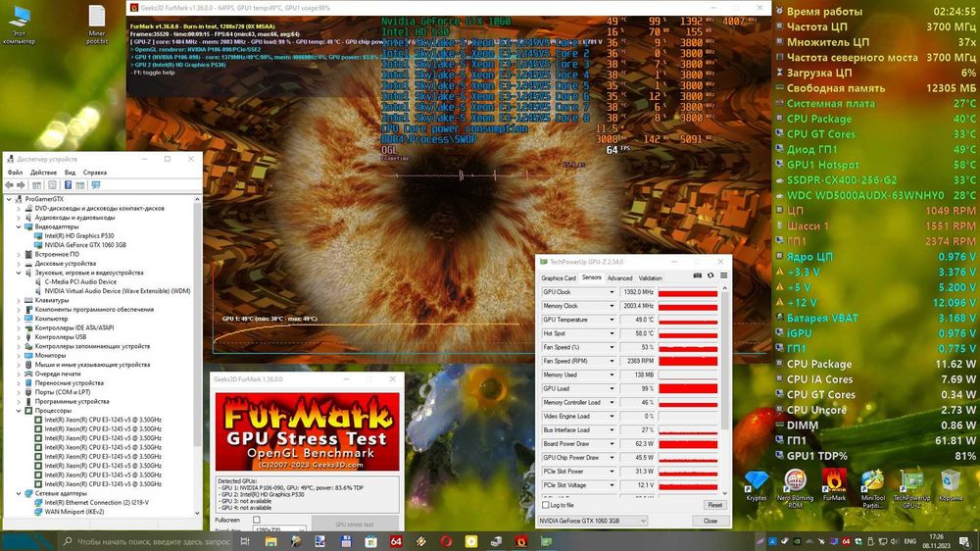The height and width of the screenshot is (551, 980).
Task: Click Device Manager help toolbar icon
Action: click(68, 185)
